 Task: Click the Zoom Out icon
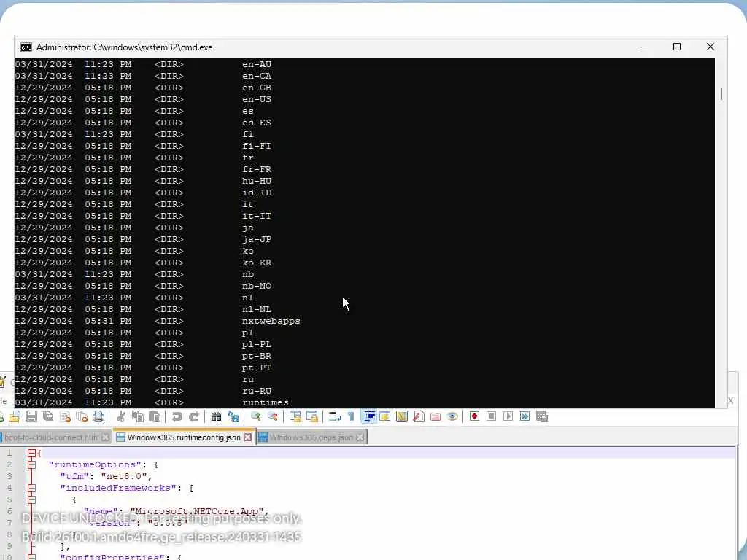point(273,417)
